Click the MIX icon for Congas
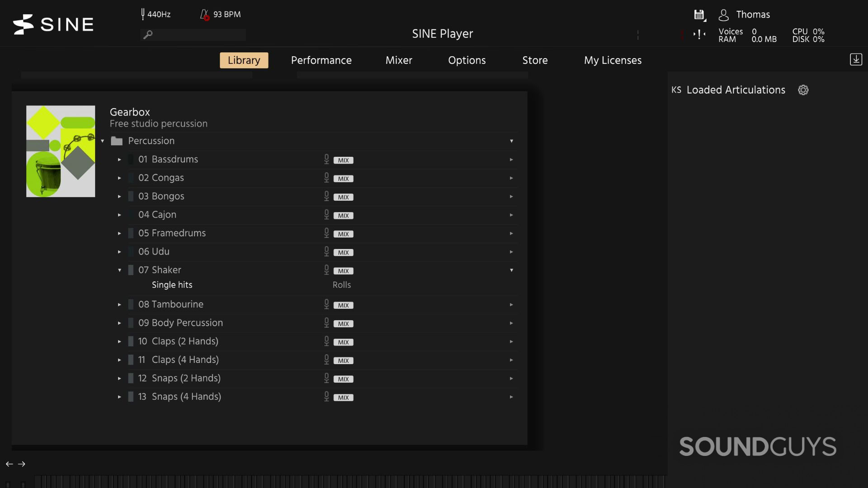 click(344, 178)
